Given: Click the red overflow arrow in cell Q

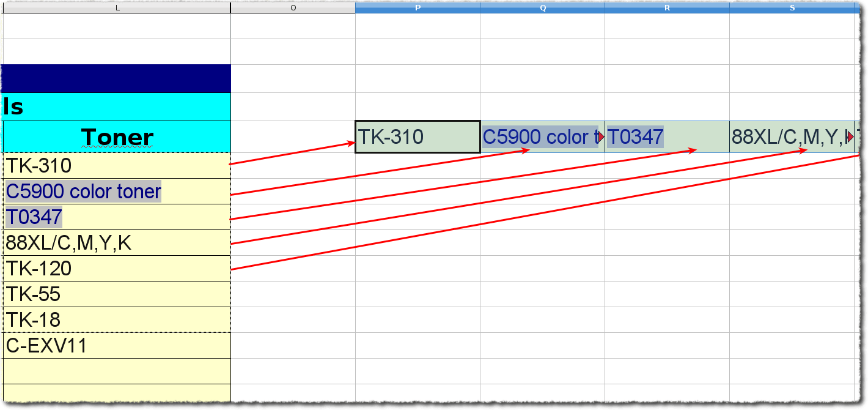Looking at the screenshot, I should click(x=601, y=137).
